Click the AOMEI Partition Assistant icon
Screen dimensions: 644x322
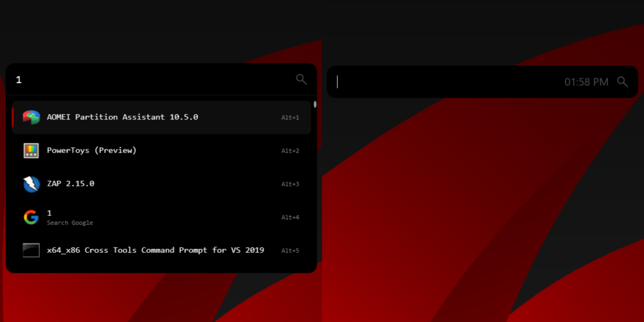[x=31, y=117]
